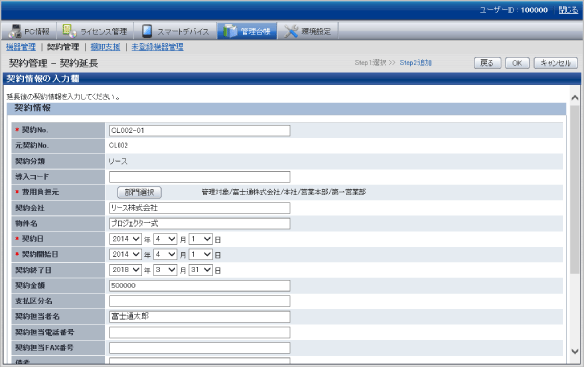Click the 契約金額 input field
The width and height of the screenshot is (584, 367).
click(x=200, y=286)
